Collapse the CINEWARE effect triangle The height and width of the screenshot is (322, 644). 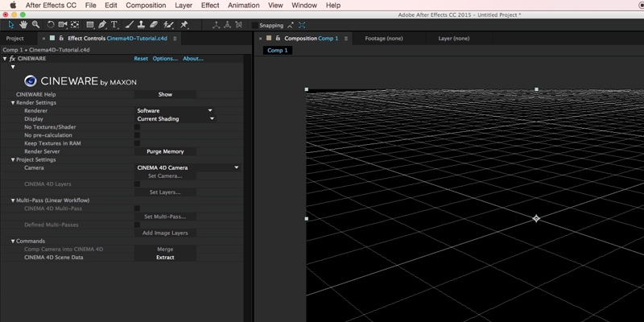[x=5, y=59]
